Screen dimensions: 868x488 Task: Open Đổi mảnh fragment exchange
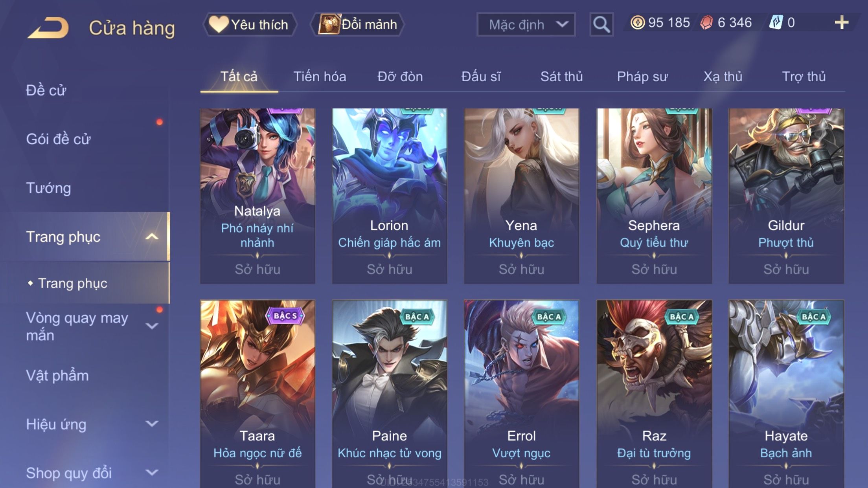pos(357,24)
